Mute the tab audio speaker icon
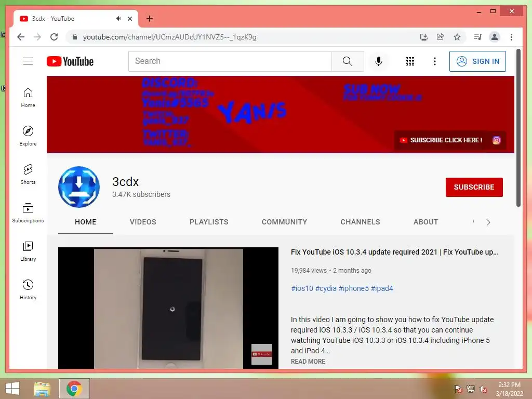 (x=118, y=19)
